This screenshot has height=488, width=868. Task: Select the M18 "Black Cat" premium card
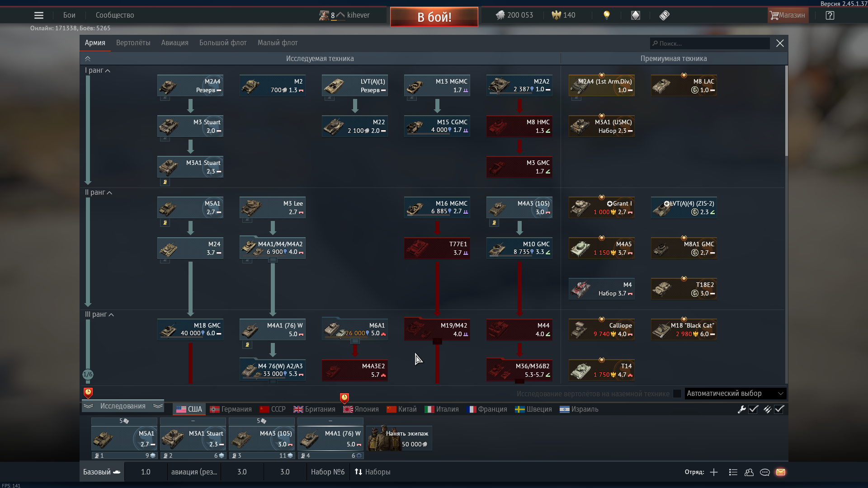pyautogui.click(x=684, y=329)
